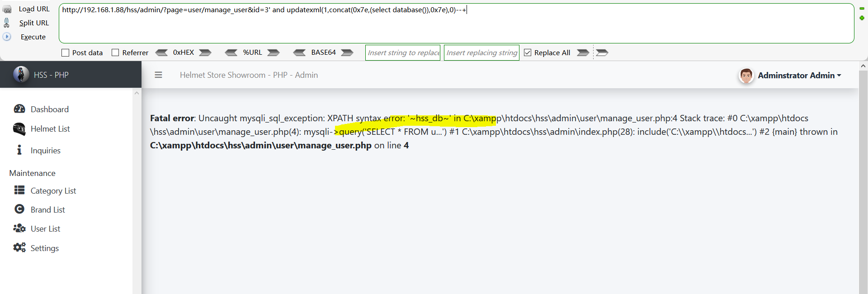Screen dimensions: 868x294
Task: Enable the Referrer checkbox
Action: tap(115, 52)
